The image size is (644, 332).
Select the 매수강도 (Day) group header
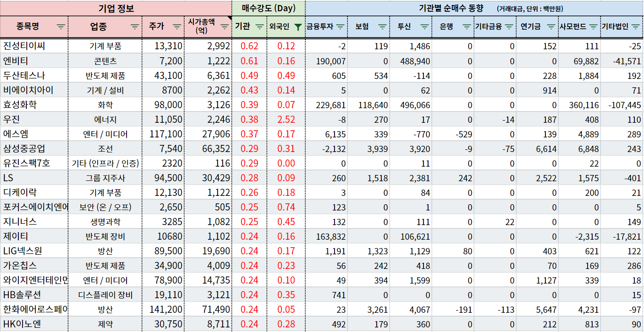click(x=269, y=8)
